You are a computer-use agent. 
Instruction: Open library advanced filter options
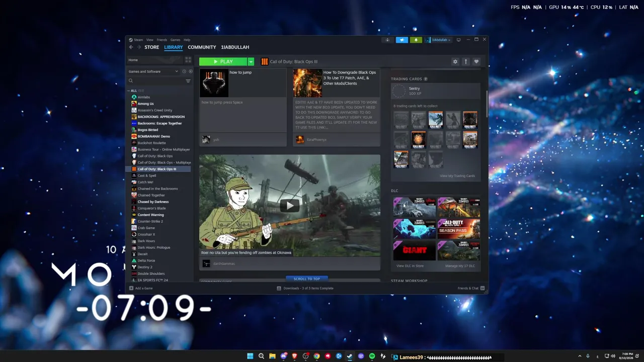(188, 81)
